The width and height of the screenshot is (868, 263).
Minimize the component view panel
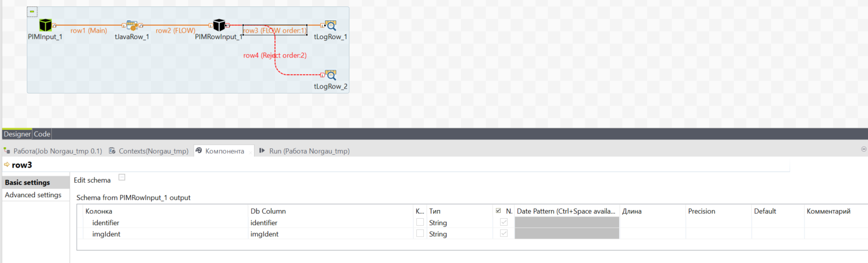[x=864, y=150]
